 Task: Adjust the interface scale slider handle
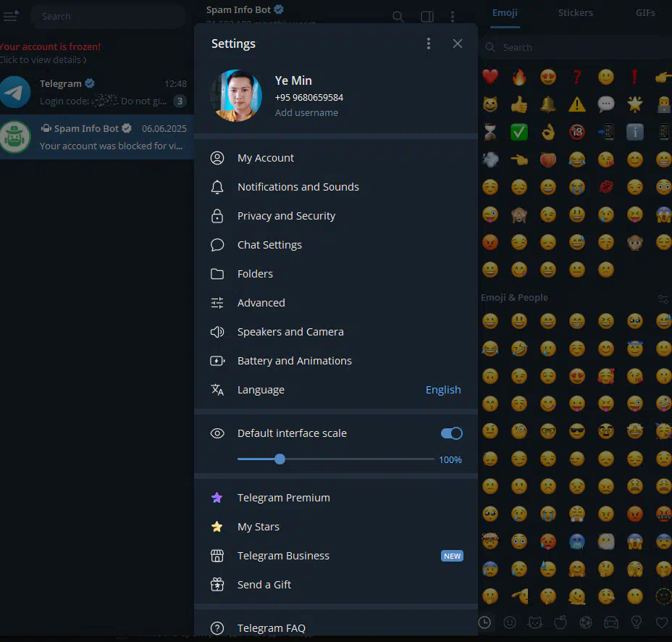pos(280,459)
